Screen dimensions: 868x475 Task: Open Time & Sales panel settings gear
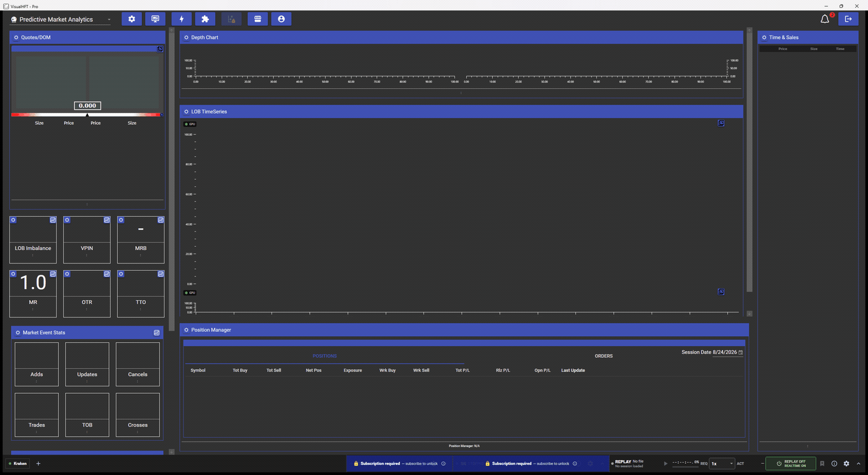(x=764, y=37)
